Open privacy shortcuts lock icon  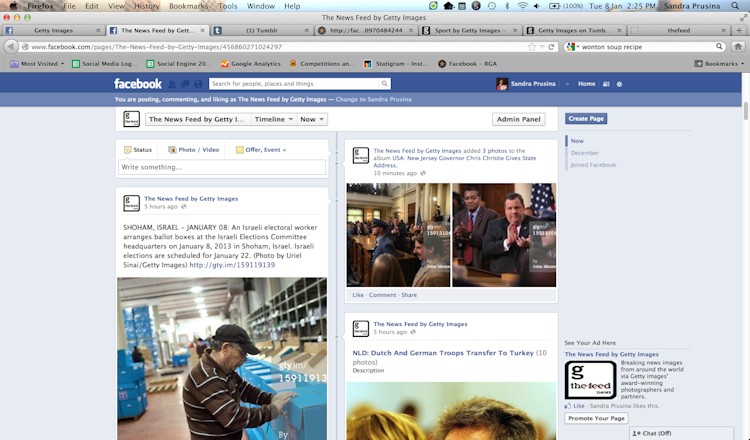(x=606, y=84)
